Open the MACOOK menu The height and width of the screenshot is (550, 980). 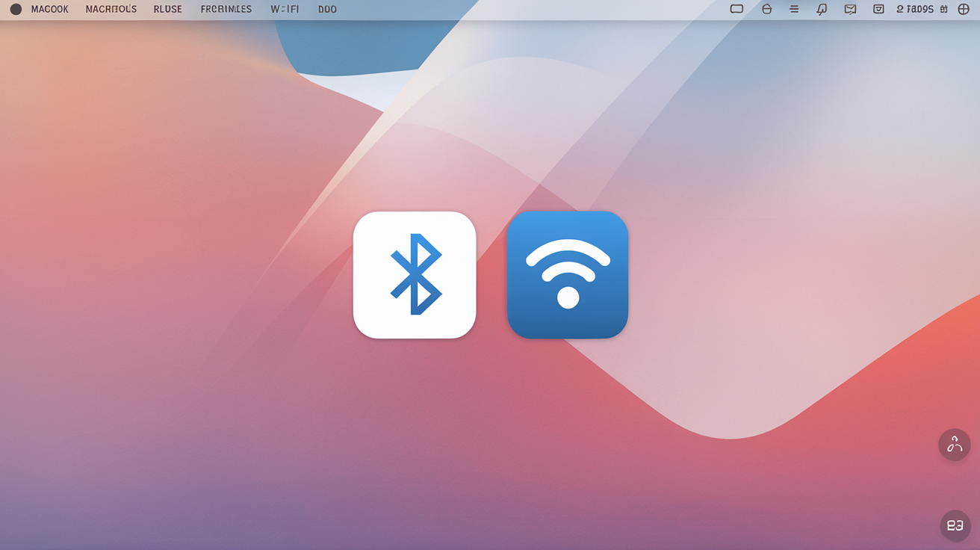tap(50, 10)
